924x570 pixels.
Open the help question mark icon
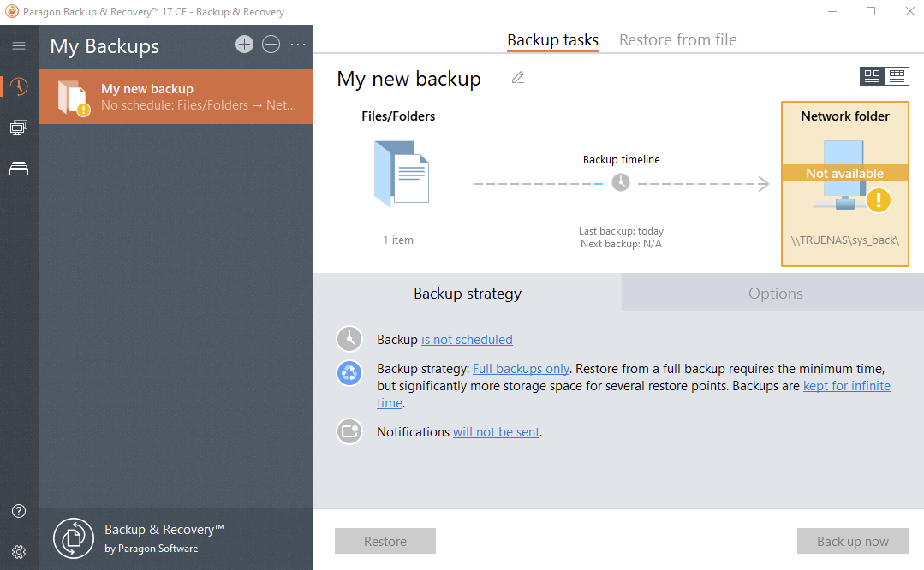(19, 511)
